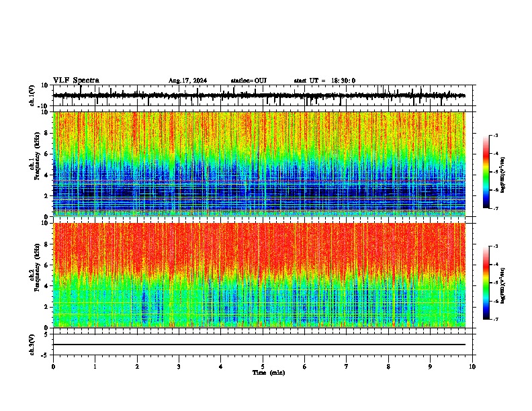
Task: Click '-10' tick on ch.1(V) axis
Action: 43,106
